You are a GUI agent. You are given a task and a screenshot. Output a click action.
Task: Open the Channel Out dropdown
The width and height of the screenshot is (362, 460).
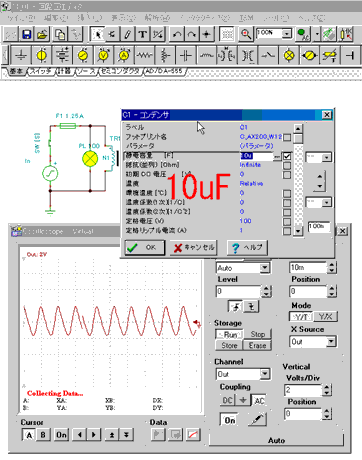tap(265, 374)
